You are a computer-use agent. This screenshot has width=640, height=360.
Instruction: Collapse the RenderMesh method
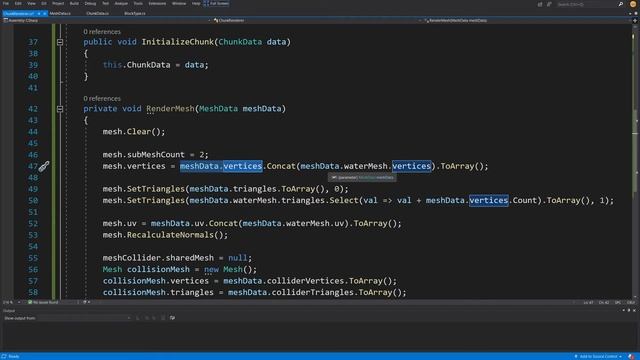(60, 109)
